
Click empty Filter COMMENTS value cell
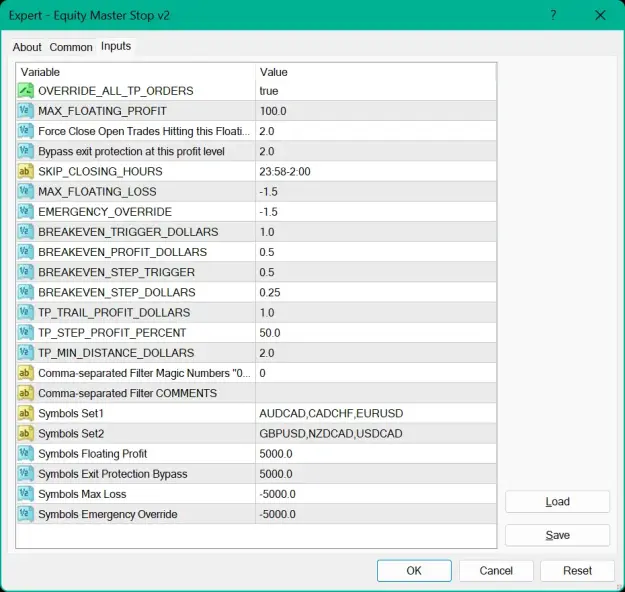click(x=376, y=393)
